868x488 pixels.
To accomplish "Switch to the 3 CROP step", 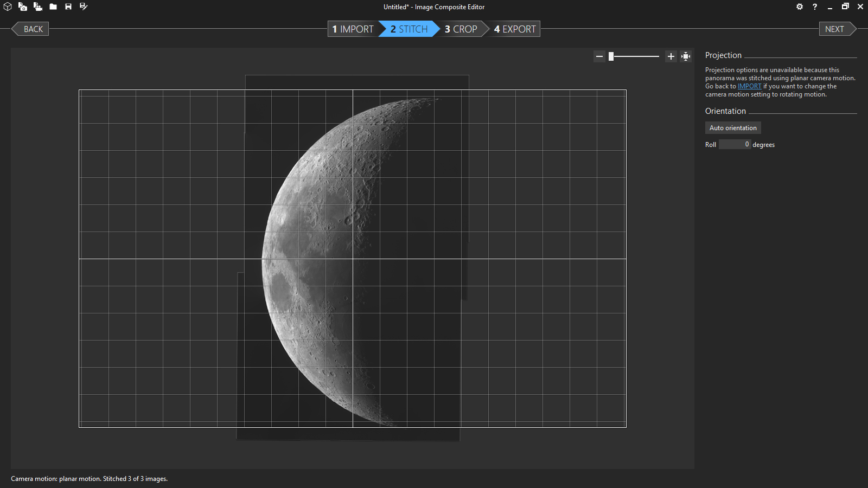I will pos(461,29).
